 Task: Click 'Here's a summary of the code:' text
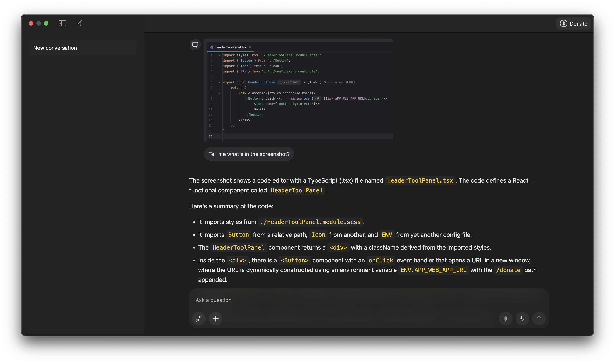[x=231, y=206]
